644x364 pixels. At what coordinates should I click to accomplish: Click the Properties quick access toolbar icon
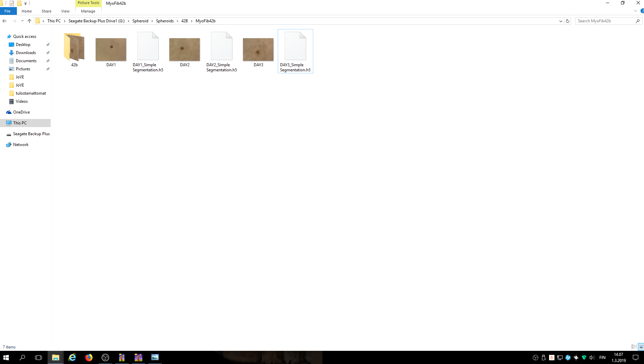[x=12, y=3]
